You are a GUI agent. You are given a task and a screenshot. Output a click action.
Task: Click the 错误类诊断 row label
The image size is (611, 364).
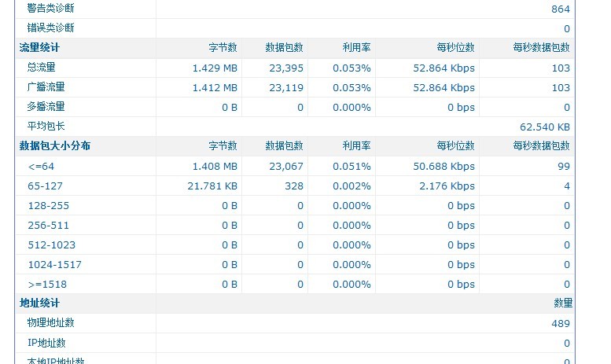click(x=51, y=28)
